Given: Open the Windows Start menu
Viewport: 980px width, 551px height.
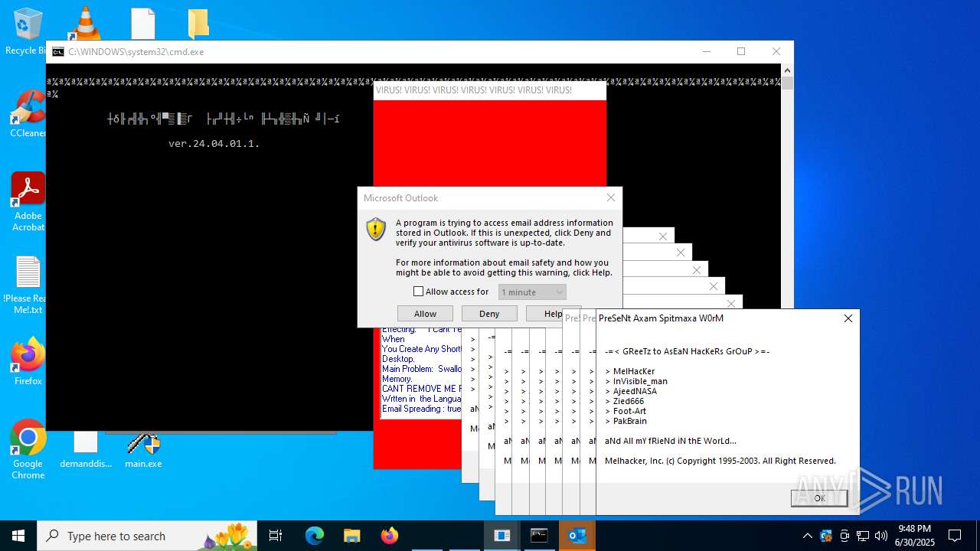Looking at the screenshot, I should coord(18,536).
